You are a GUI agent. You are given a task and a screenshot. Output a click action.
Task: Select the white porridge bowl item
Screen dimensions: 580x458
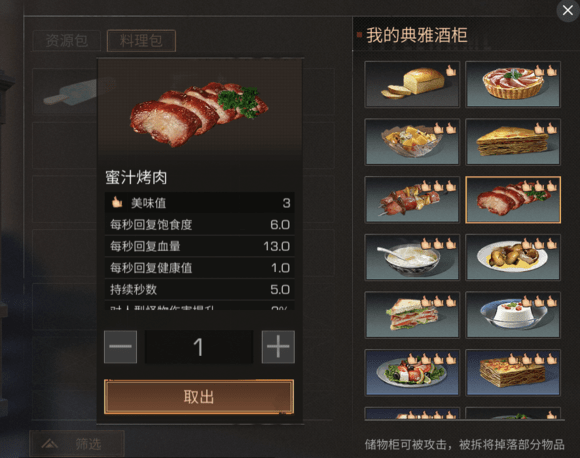click(x=412, y=257)
